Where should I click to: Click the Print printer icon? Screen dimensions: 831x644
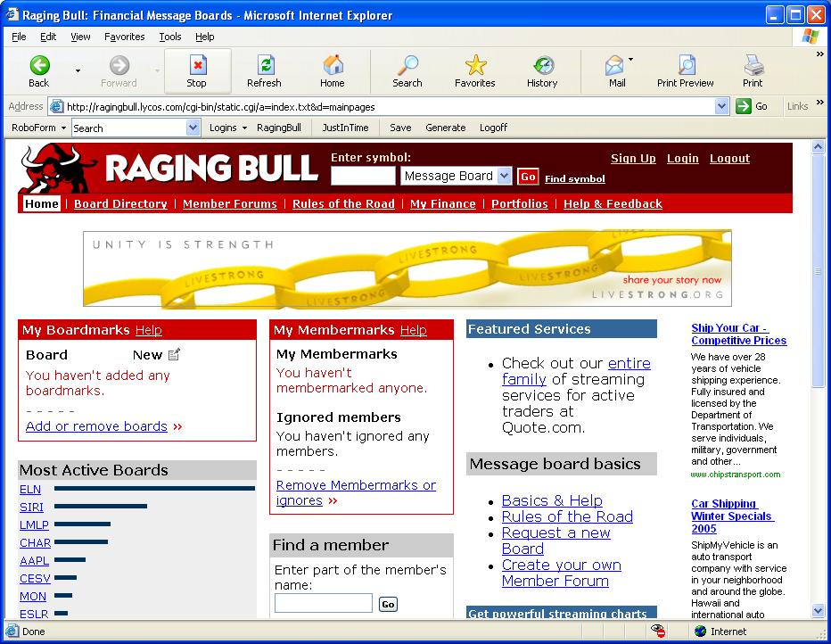point(753,66)
